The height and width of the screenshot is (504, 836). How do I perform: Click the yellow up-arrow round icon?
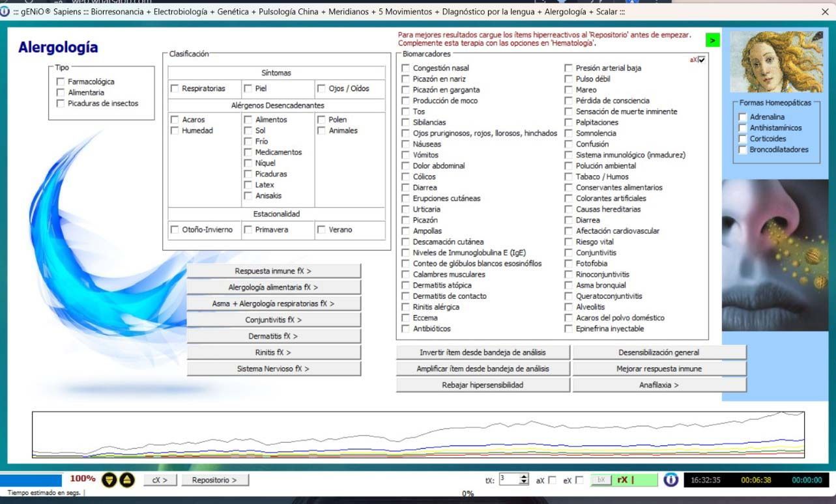coord(126,480)
